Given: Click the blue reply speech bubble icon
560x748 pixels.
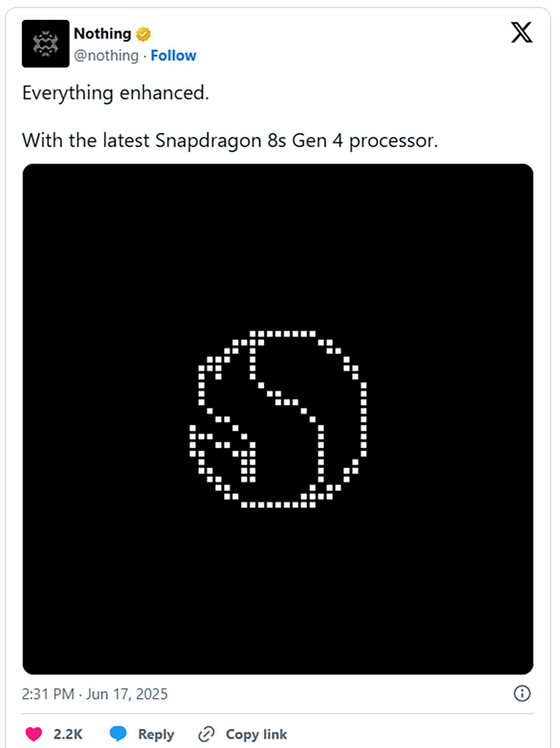Looking at the screenshot, I should (x=118, y=734).
